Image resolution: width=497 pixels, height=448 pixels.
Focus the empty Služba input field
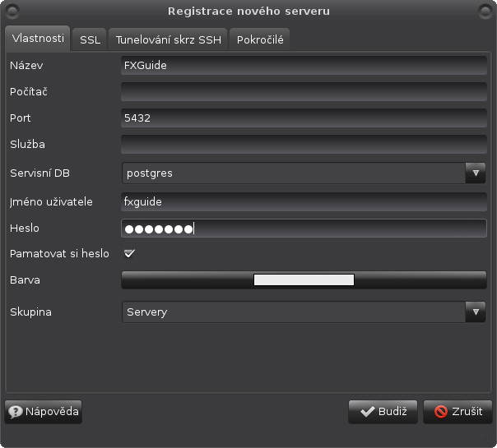pyautogui.click(x=304, y=145)
